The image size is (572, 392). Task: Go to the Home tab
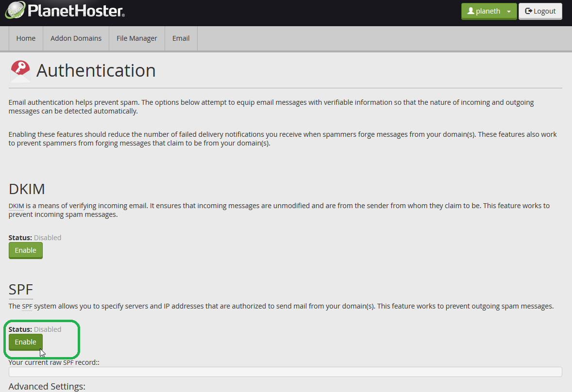[x=26, y=38]
